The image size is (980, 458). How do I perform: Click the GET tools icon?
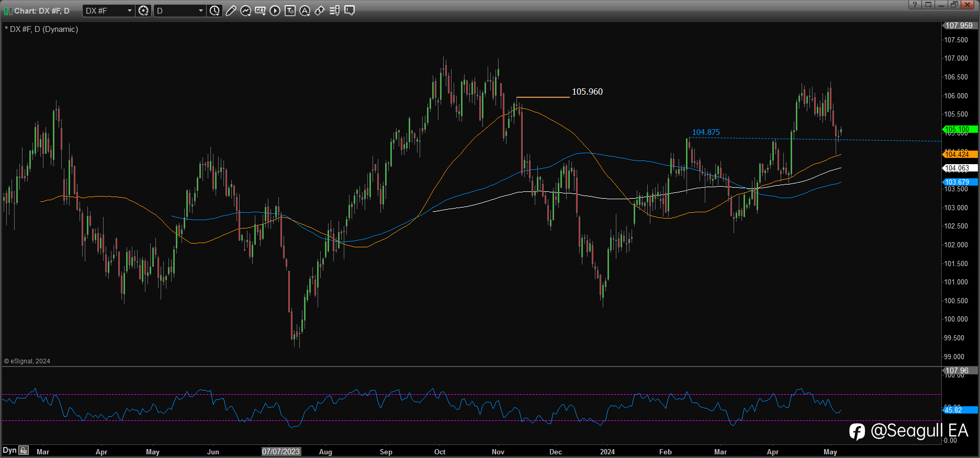tap(260, 10)
